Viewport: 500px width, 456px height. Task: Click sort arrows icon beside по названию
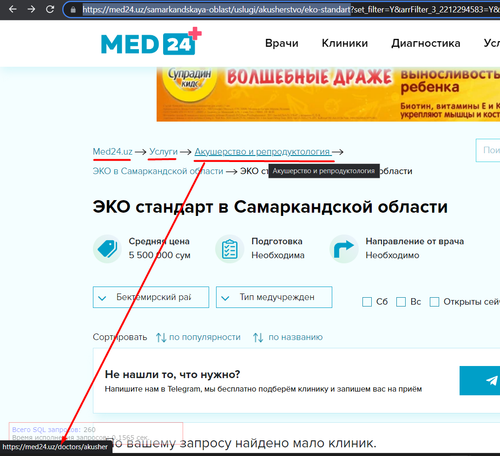coord(258,337)
